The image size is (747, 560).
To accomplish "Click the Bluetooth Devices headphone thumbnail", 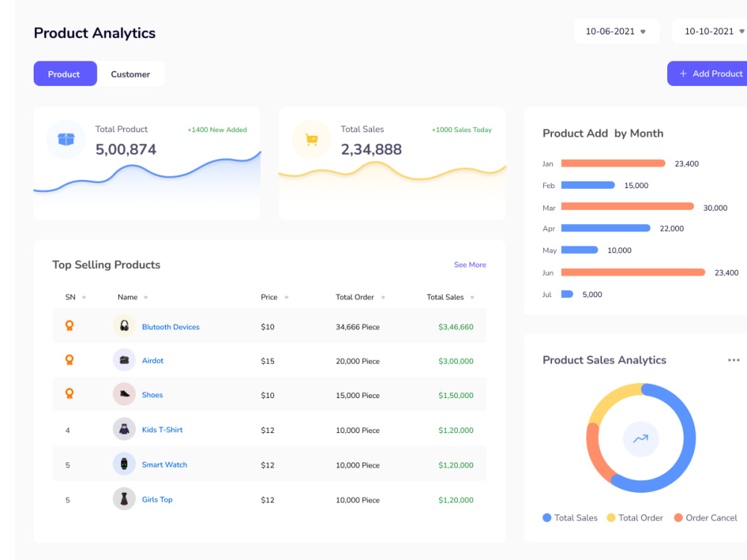I will 124,326.
